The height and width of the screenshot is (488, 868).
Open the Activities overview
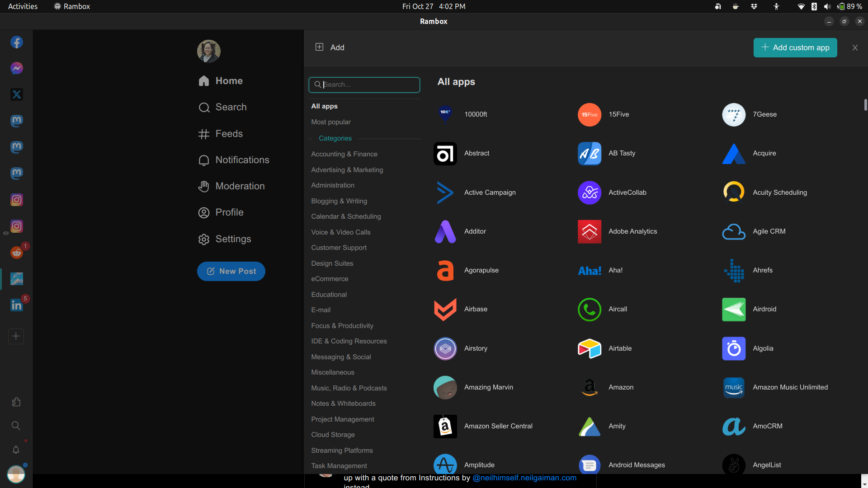tap(23, 6)
